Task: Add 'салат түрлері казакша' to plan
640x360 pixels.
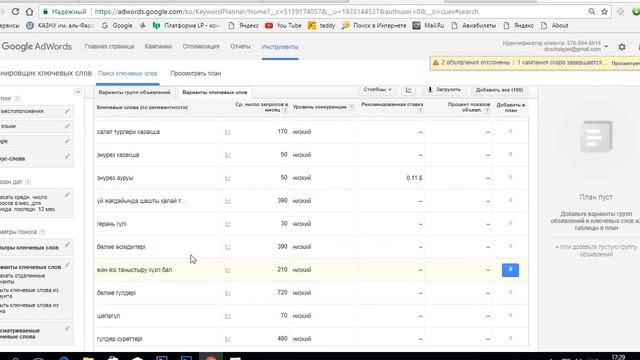Action: point(510,131)
